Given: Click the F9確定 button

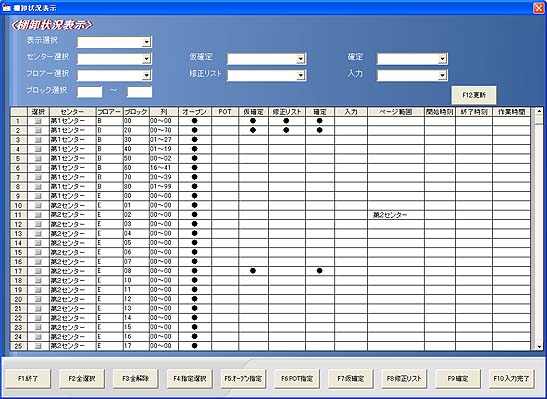Looking at the screenshot, I should click(x=458, y=378).
